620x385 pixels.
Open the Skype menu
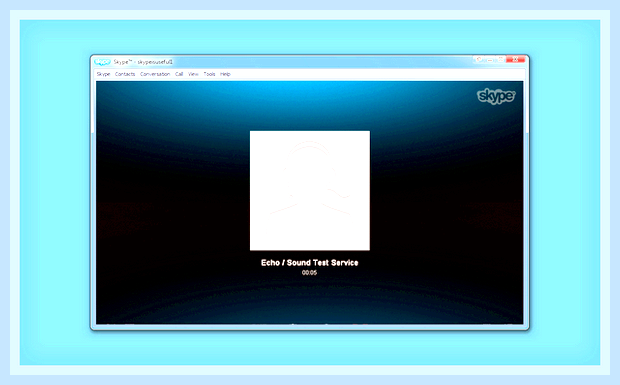click(x=103, y=74)
